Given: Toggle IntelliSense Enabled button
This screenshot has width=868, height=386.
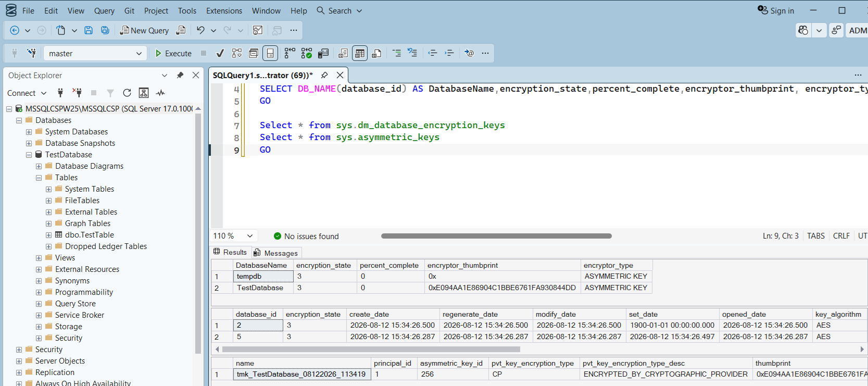Looking at the screenshot, I should [270, 53].
